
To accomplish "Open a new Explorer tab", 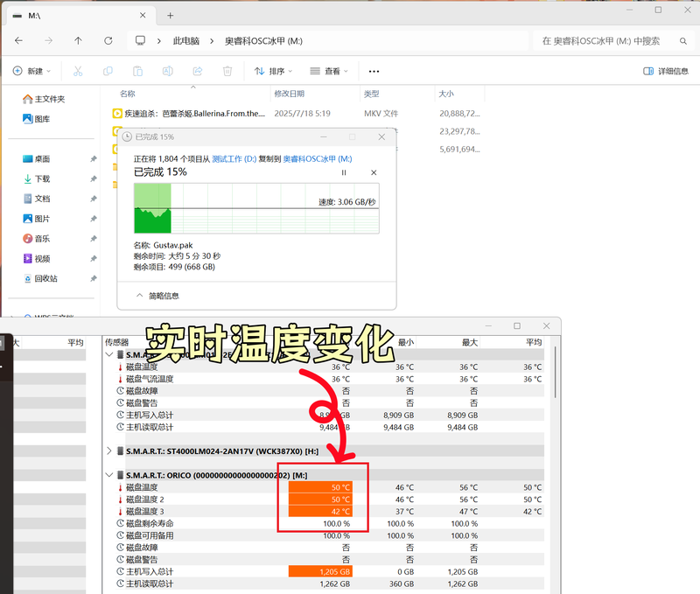I will [170, 16].
